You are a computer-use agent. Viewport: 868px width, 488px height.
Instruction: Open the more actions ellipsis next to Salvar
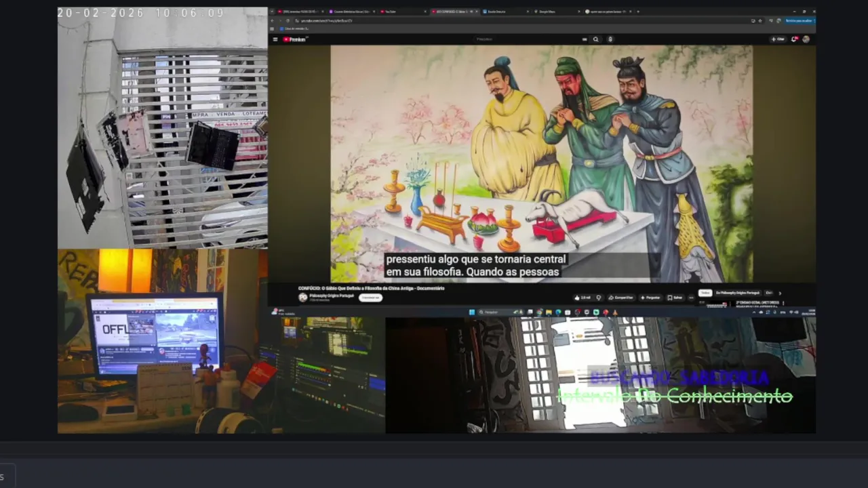pos(691,298)
